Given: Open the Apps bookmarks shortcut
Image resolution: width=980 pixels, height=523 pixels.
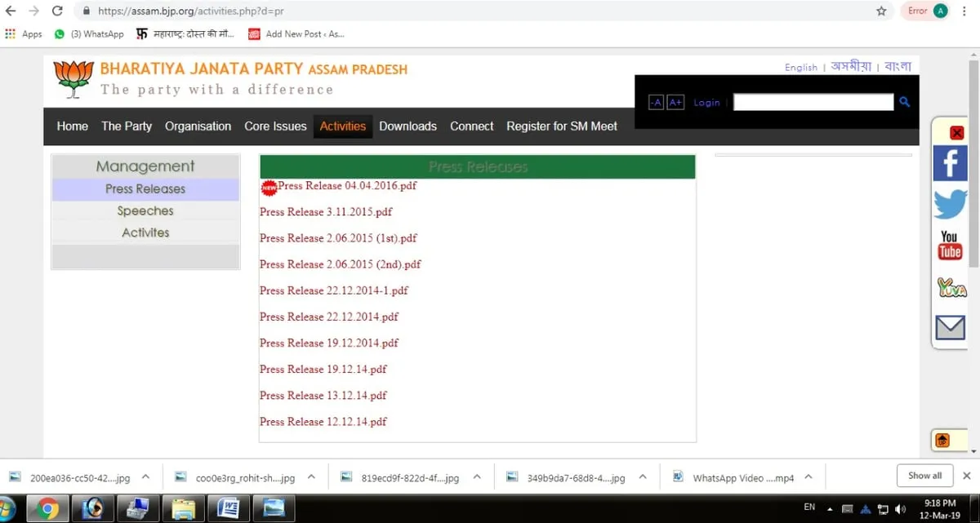Looking at the screenshot, I should (24, 34).
